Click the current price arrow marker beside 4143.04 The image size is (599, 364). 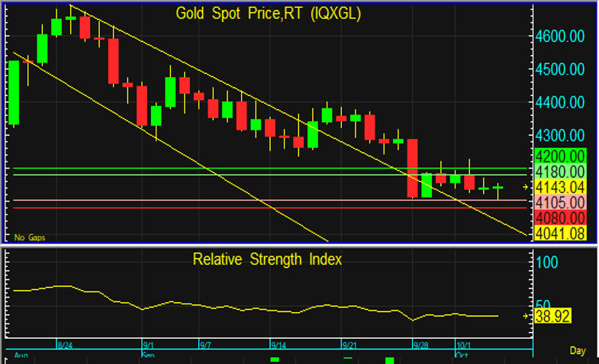point(526,187)
